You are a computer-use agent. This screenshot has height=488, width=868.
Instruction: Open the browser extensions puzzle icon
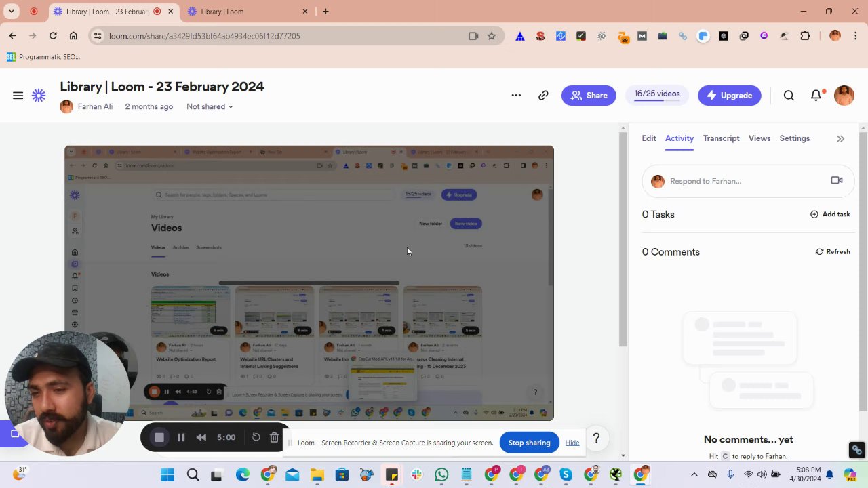805,36
